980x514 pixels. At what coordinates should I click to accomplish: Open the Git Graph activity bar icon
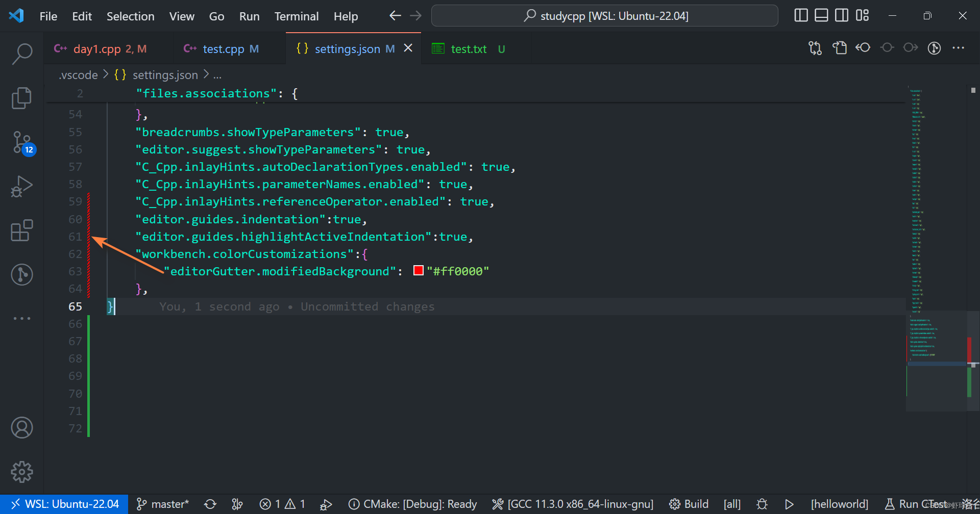pos(22,275)
